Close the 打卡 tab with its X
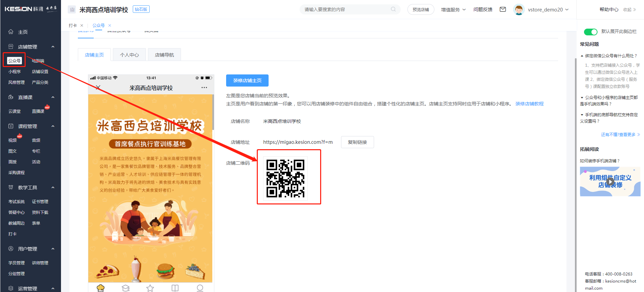Viewport: 644px width, 292px height. [82, 26]
